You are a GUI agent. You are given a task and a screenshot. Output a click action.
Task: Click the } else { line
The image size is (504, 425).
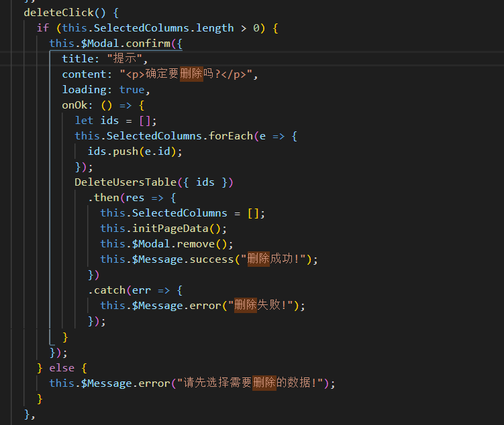[62, 368]
